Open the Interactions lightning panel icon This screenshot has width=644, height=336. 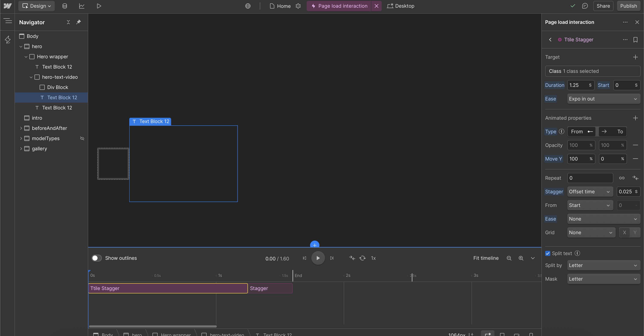(7, 40)
